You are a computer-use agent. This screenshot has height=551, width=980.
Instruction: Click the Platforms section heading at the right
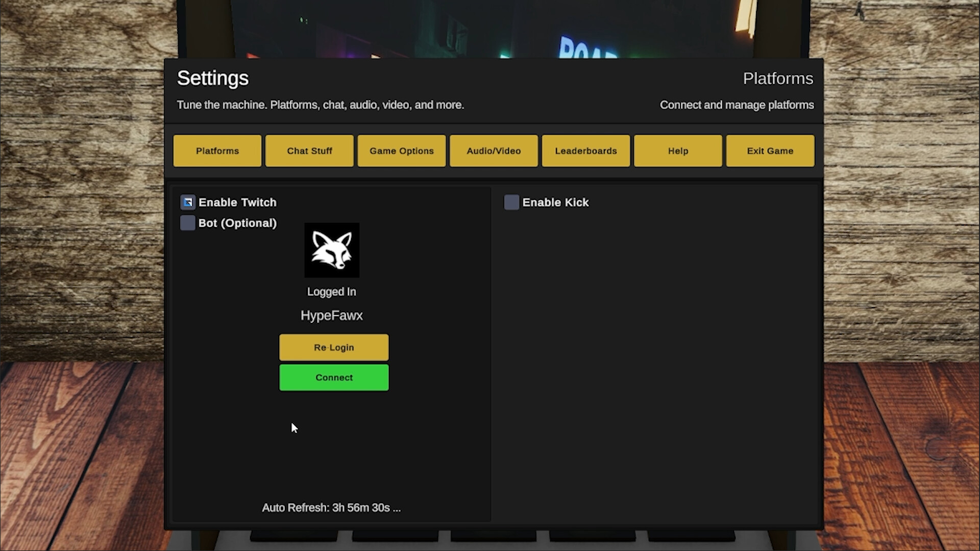point(778,79)
